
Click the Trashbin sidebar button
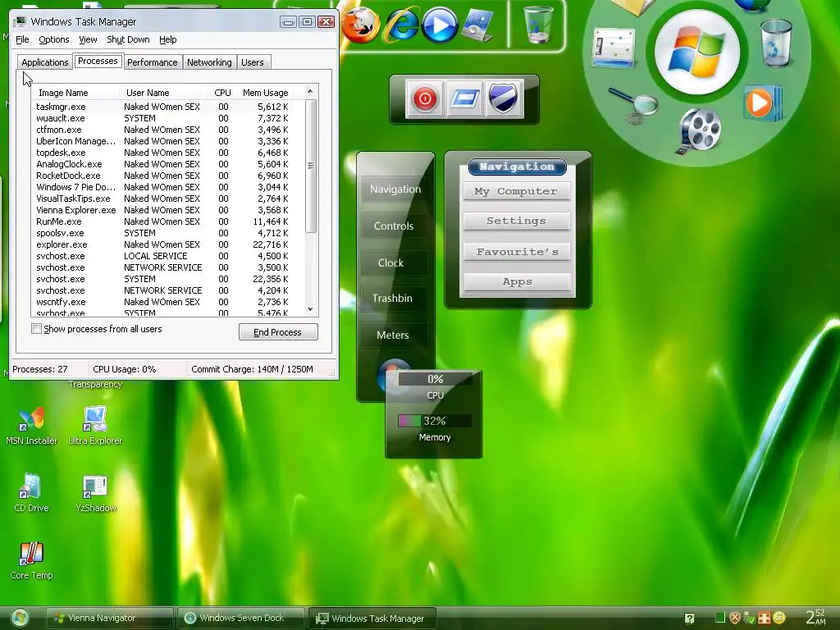393,299
